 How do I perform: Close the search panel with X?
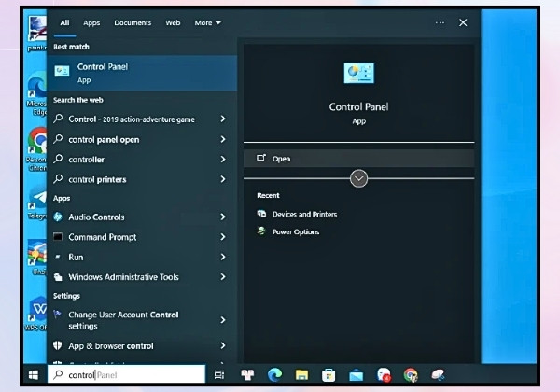tap(463, 22)
